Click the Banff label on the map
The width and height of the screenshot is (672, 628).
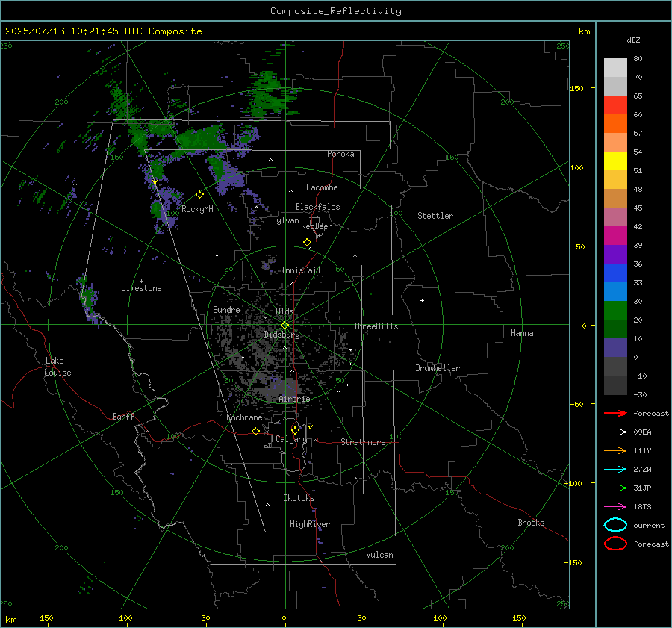coord(123,417)
